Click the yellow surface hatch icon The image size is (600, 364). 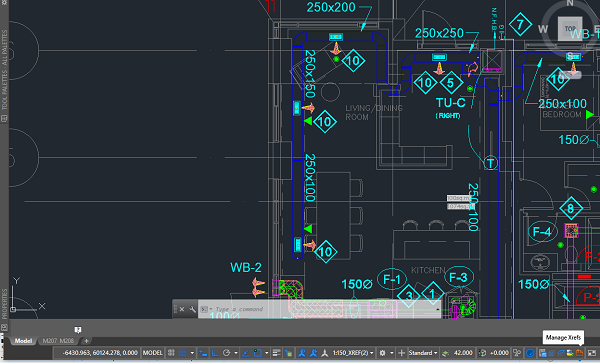pyautogui.click(x=570, y=353)
